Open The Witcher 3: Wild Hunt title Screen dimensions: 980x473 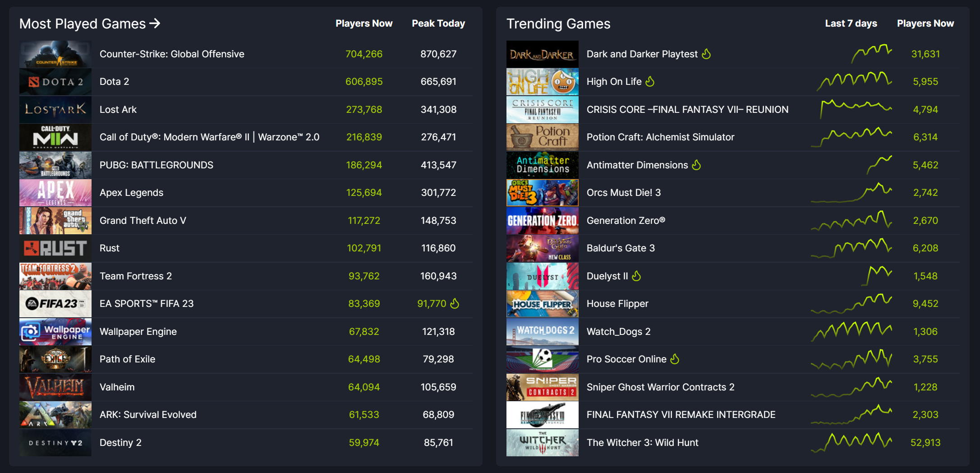pyautogui.click(x=642, y=443)
